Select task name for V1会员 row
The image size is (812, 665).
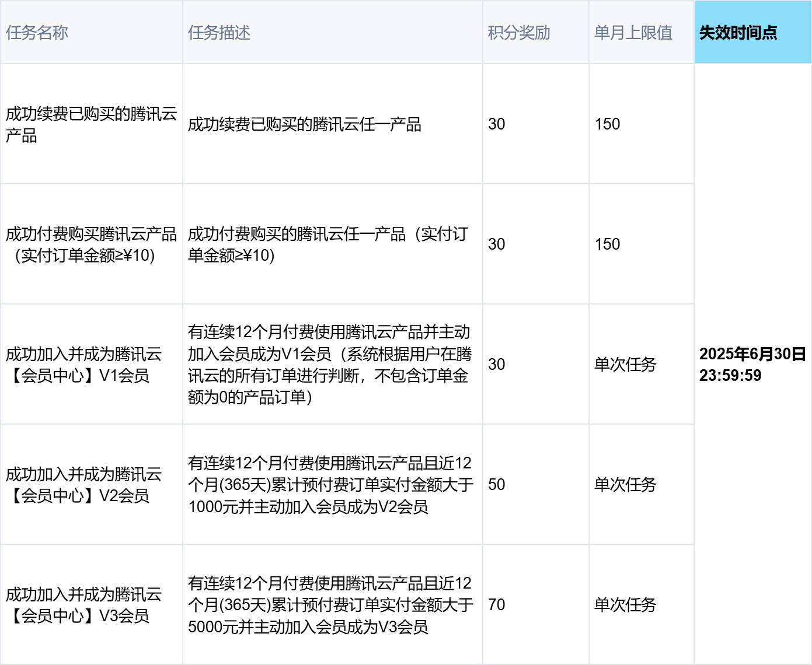click(84, 365)
